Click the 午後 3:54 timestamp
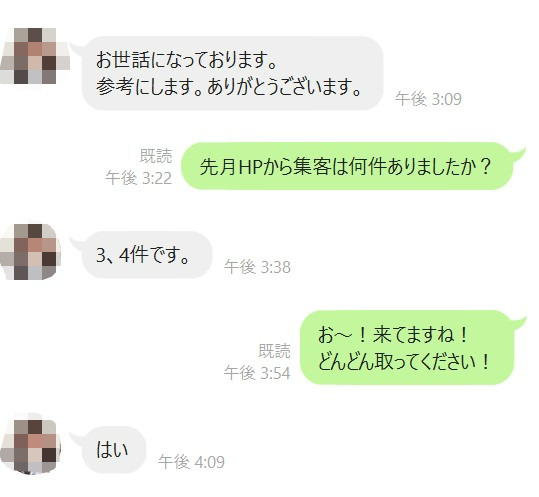The image size is (539, 497). tap(257, 373)
